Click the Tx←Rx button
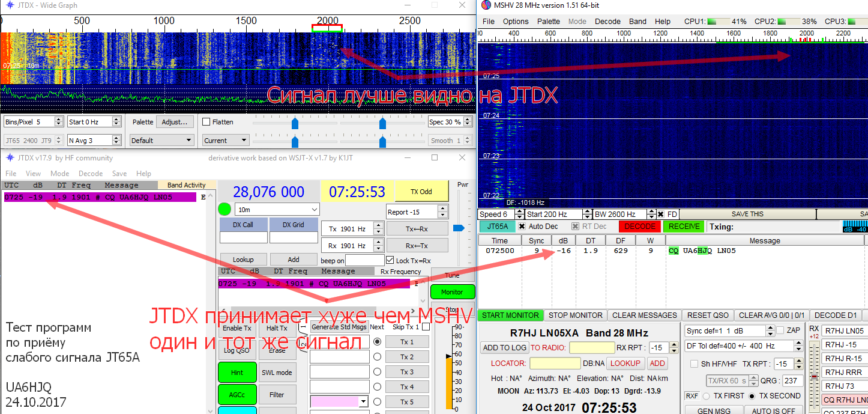The width and height of the screenshot is (868, 414). pos(417,229)
